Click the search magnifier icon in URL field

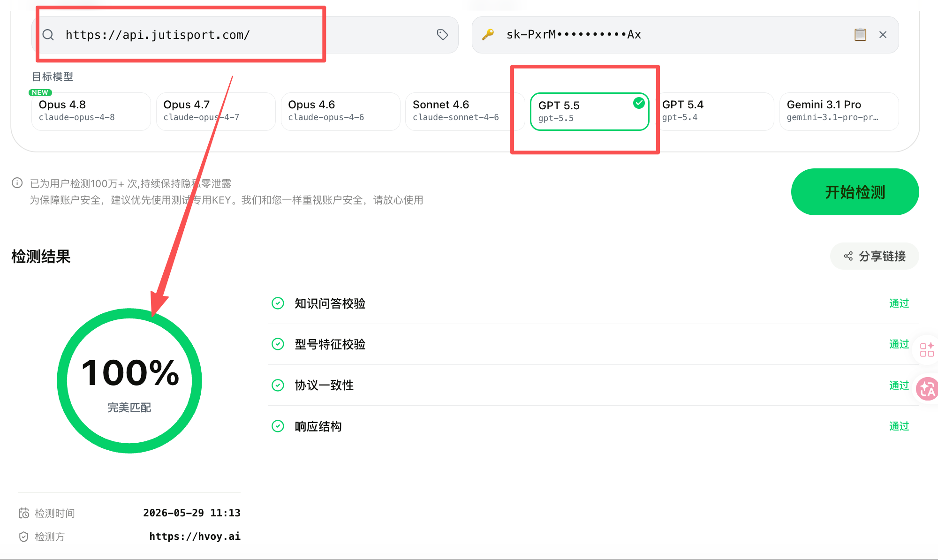pos(48,35)
